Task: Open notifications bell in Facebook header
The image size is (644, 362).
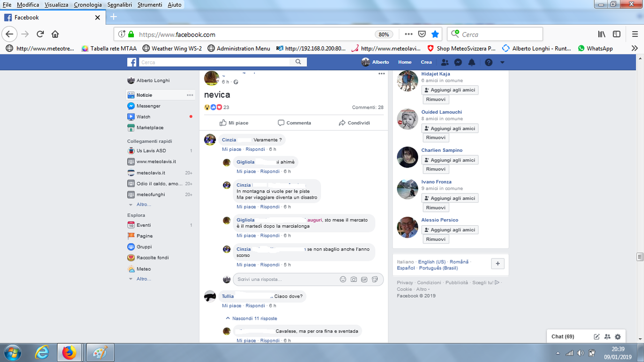Action: tap(472, 62)
